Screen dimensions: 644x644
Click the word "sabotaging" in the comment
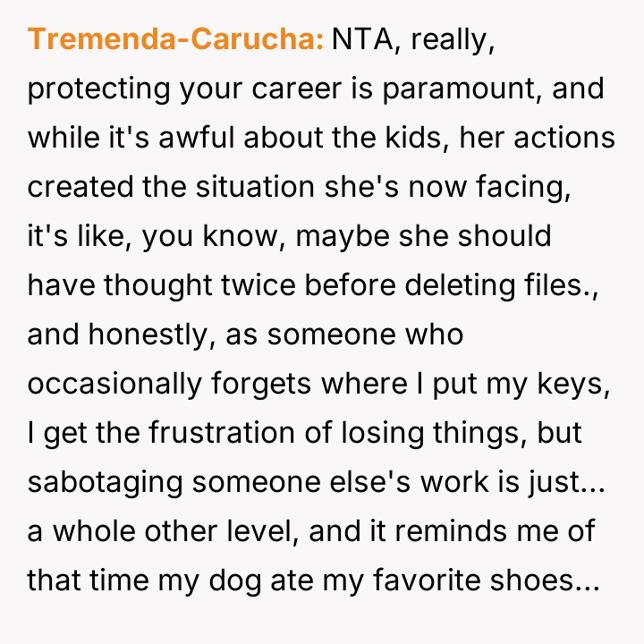point(106,483)
